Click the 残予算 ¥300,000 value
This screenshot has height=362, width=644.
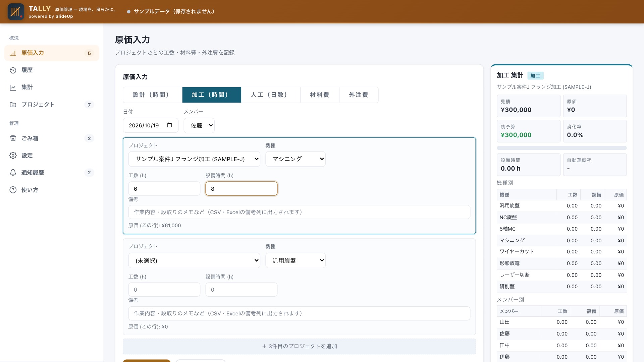point(516,135)
